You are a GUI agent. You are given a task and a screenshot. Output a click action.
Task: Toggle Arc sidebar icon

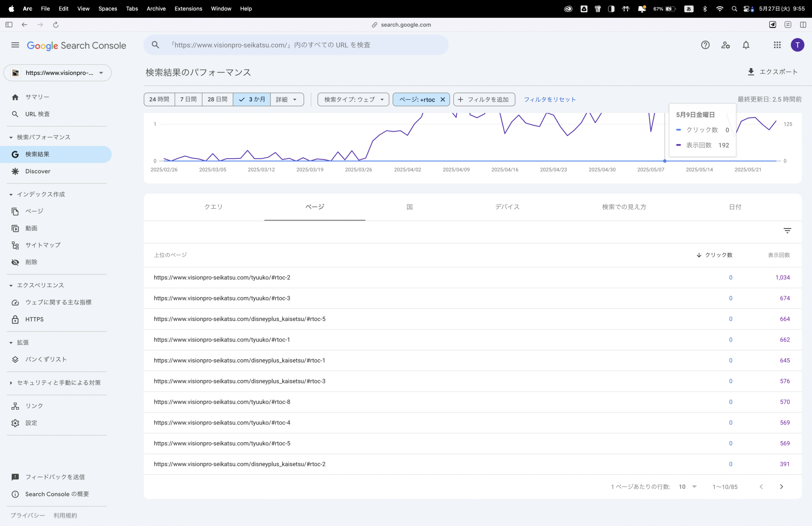coord(9,24)
